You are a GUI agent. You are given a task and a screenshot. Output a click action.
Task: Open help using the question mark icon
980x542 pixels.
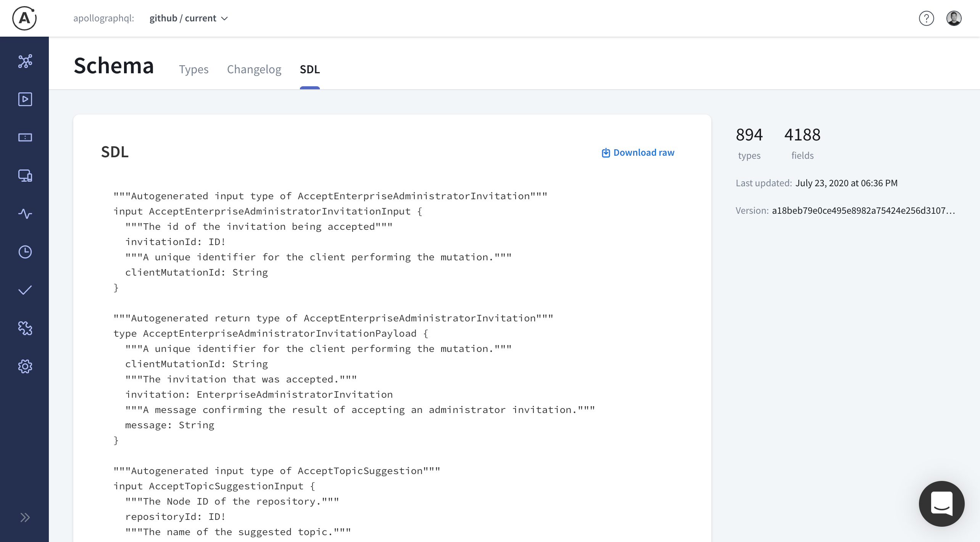point(927,18)
